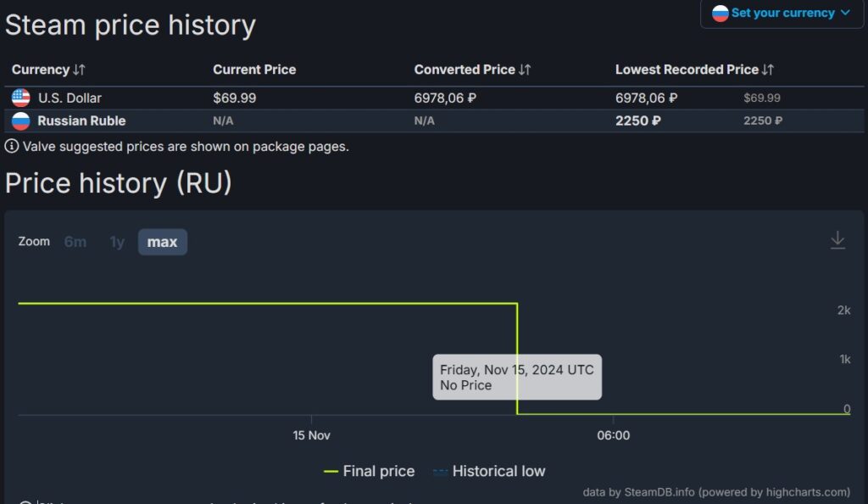Click the Russian Ruble row flag icon
This screenshot has width=868, height=504.
(21, 120)
